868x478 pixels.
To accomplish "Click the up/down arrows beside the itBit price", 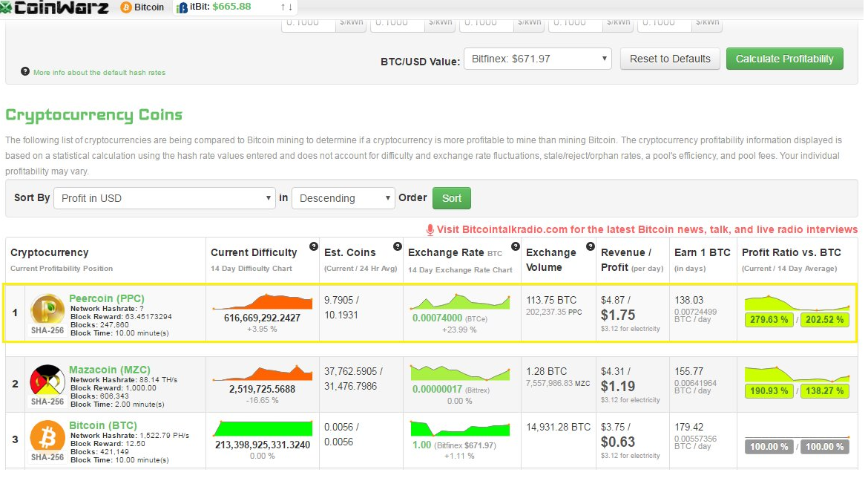I will [x=286, y=7].
